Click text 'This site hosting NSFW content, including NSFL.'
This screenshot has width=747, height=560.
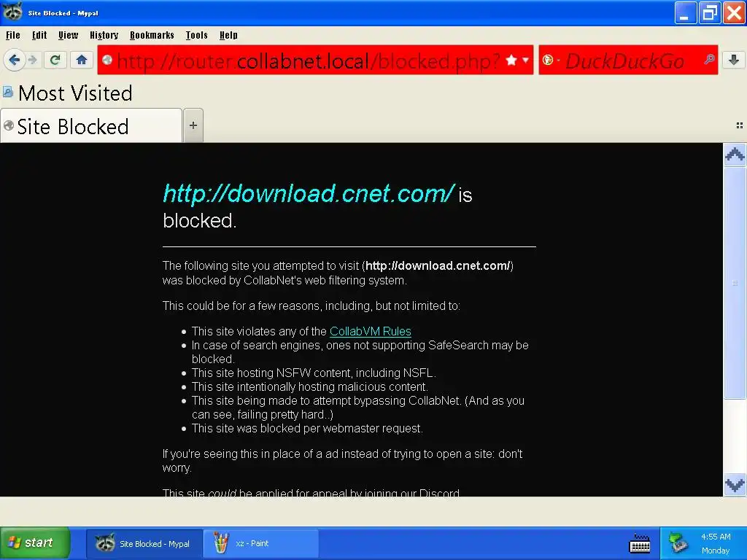314,373
